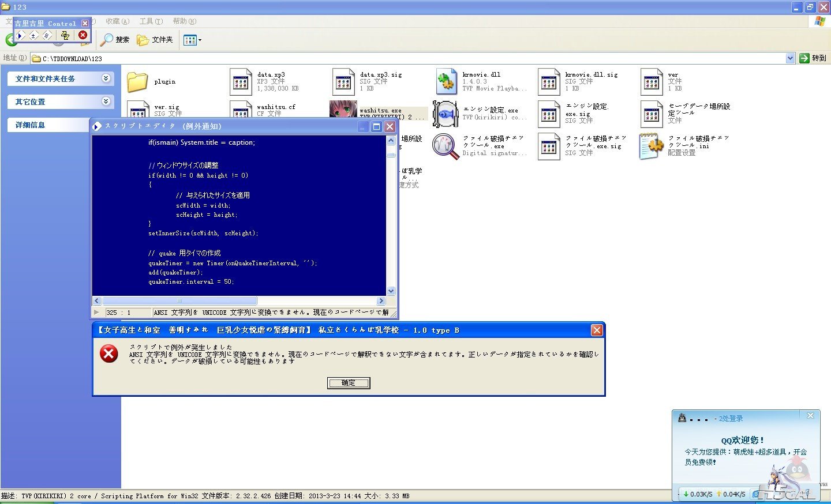Select the ファイル破損チェックツール.exe.sig file icon

(549, 146)
